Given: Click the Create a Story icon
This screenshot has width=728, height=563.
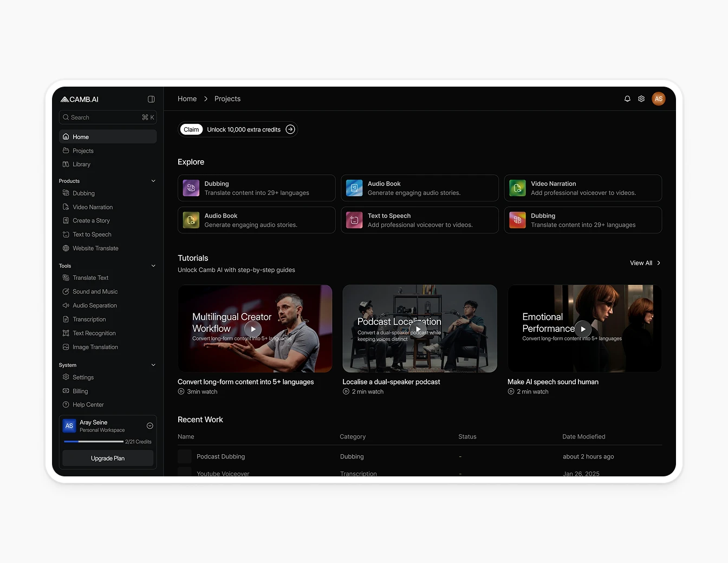Looking at the screenshot, I should coord(66,220).
